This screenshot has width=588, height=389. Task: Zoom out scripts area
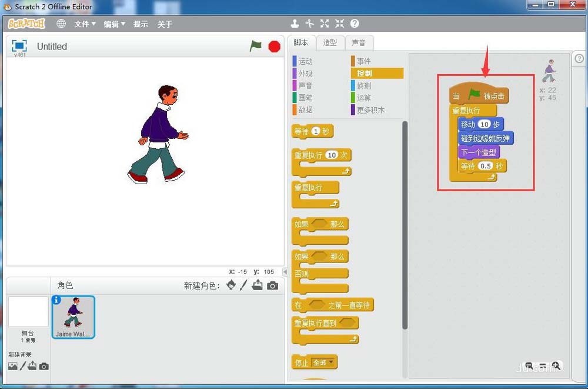(x=530, y=365)
